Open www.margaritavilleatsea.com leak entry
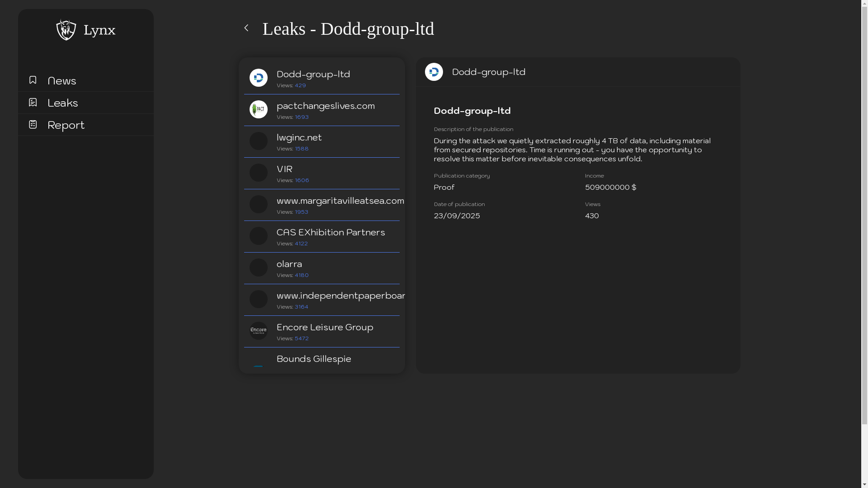 (x=340, y=201)
